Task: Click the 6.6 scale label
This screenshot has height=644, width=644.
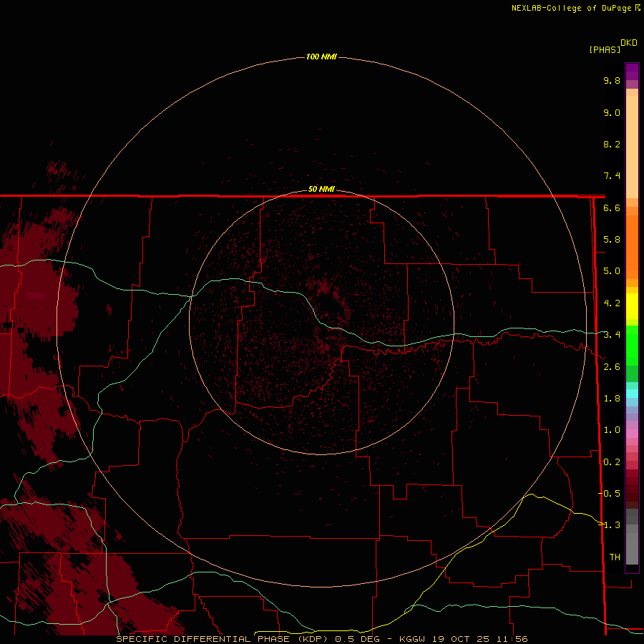Action: (x=612, y=208)
